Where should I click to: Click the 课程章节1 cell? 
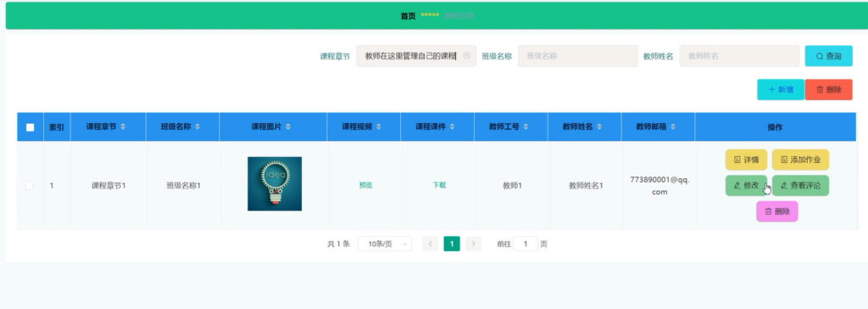(108, 186)
